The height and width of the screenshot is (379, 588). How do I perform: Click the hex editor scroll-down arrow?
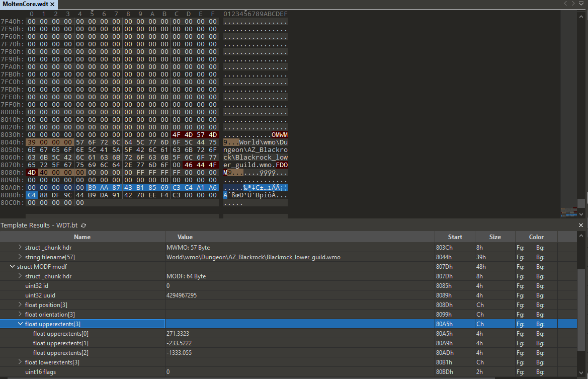pos(581,215)
